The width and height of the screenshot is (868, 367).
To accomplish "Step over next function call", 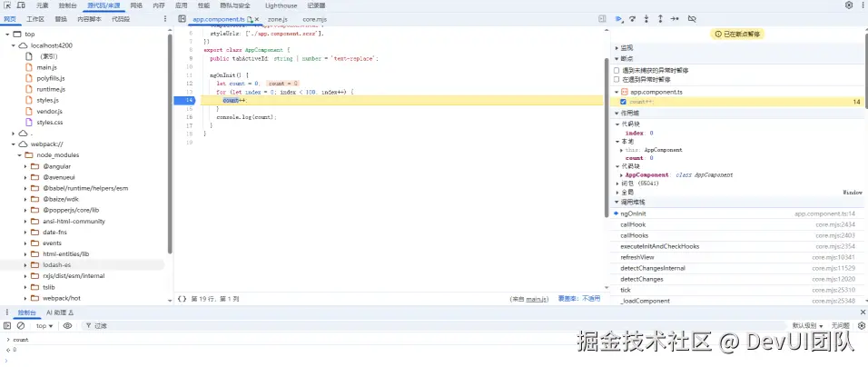I will click(x=633, y=19).
